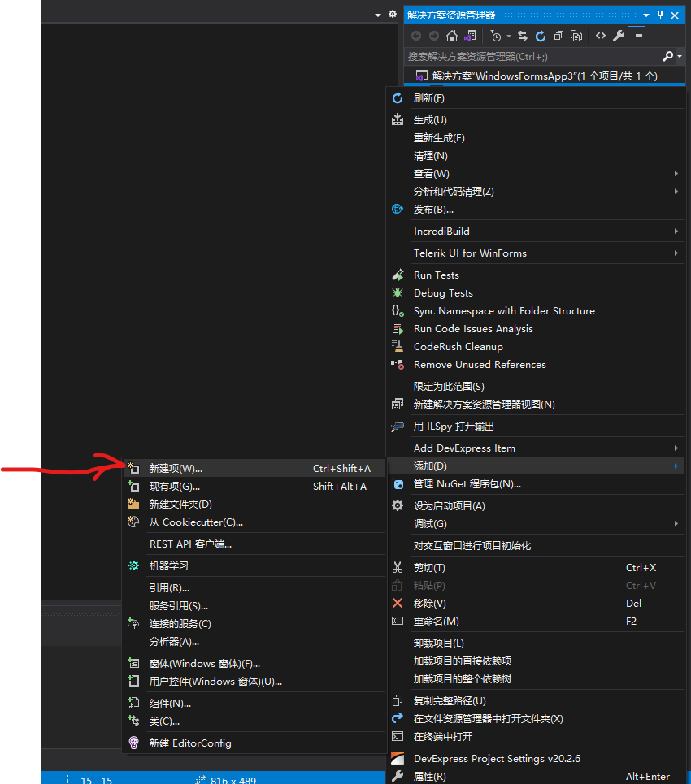The image size is (691, 784).
Task: Click the Properties wrench icon in toolbar
Action: click(x=619, y=36)
